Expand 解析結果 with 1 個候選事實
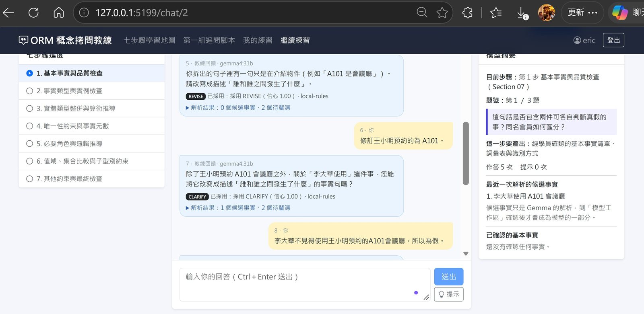Viewport: 644px width, 314px height. pyautogui.click(x=238, y=208)
